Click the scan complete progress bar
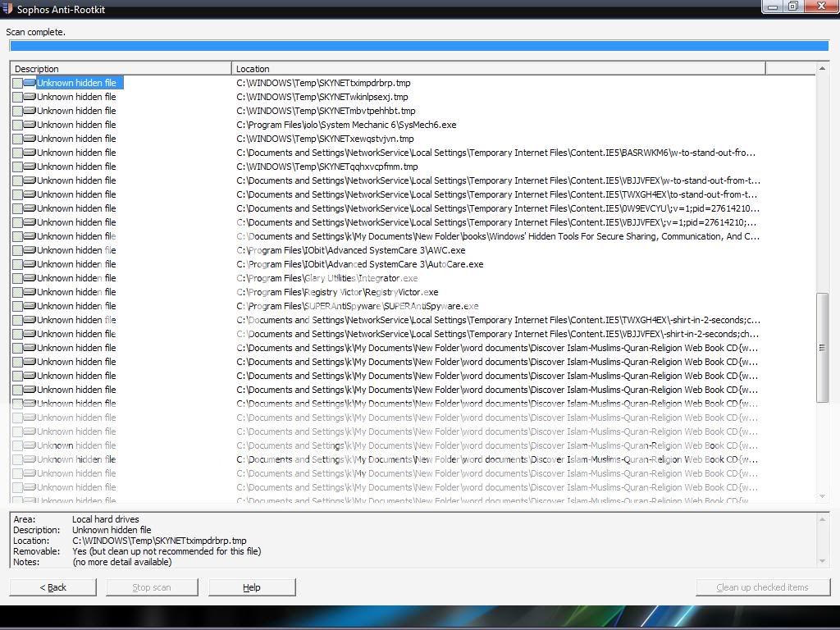The width and height of the screenshot is (840, 630). point(419,46)
